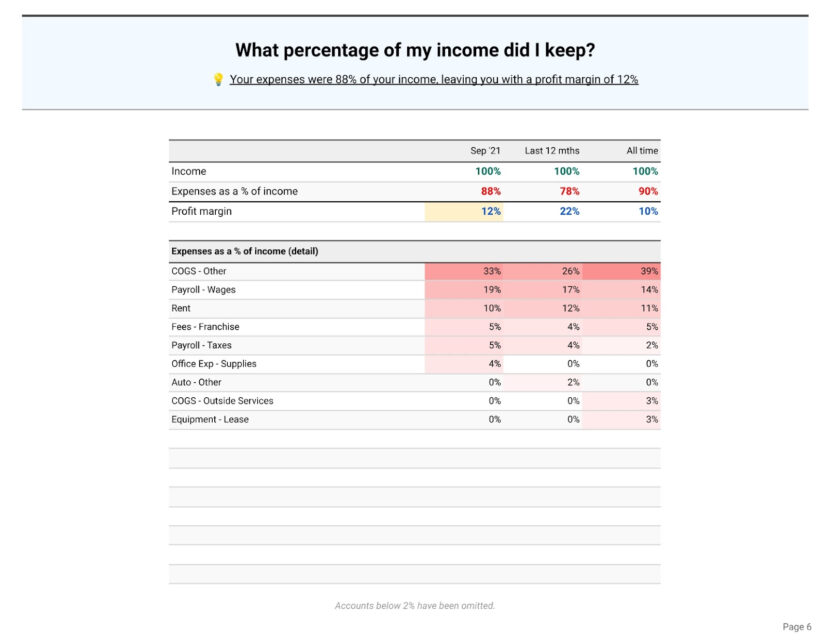This screenshot has height=641, width=830.
Task: Click the Profit margin row label
Action: [201, 212]
